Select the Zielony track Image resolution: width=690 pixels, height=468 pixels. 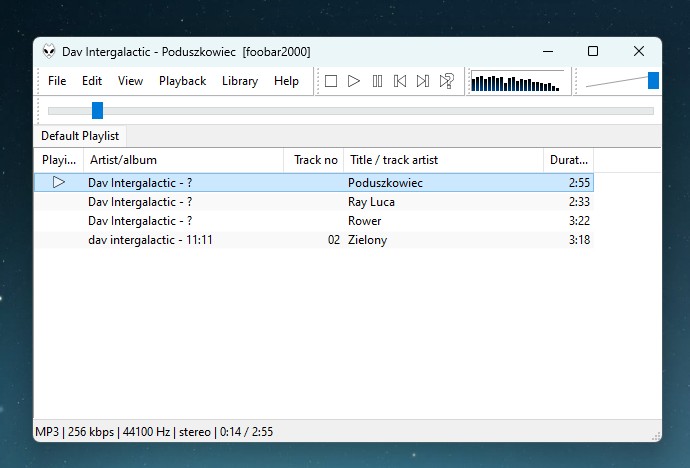(x=314, y=240)
